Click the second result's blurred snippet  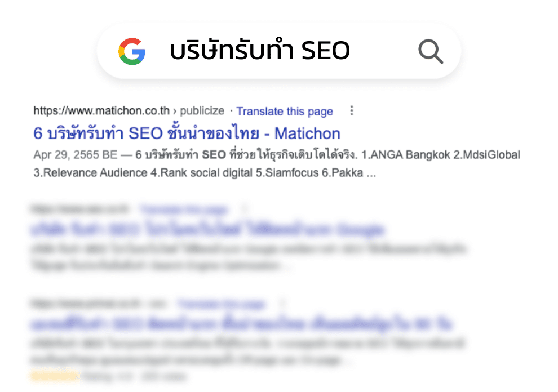tap(249, 257)
